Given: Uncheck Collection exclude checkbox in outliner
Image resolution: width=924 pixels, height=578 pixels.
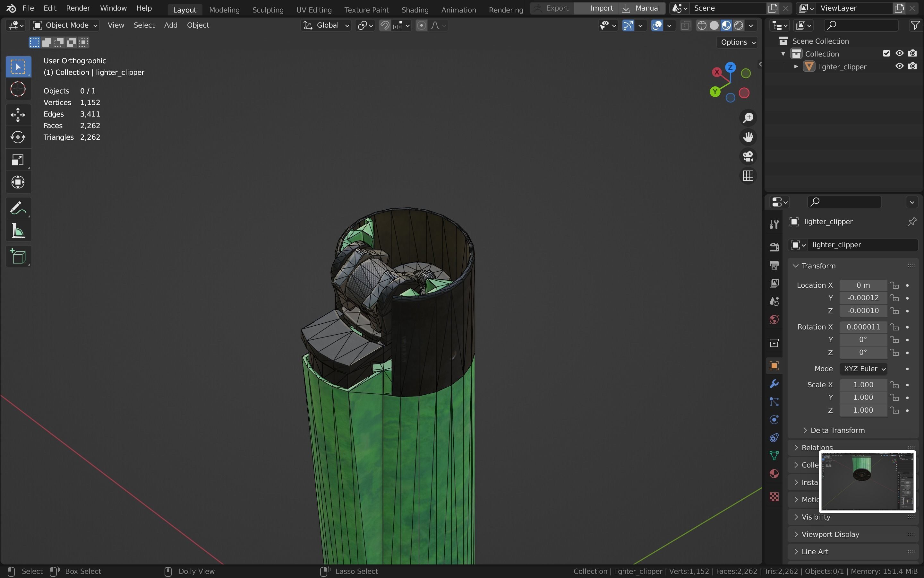Looking at the screenshot, I should [x=886, y=54].
